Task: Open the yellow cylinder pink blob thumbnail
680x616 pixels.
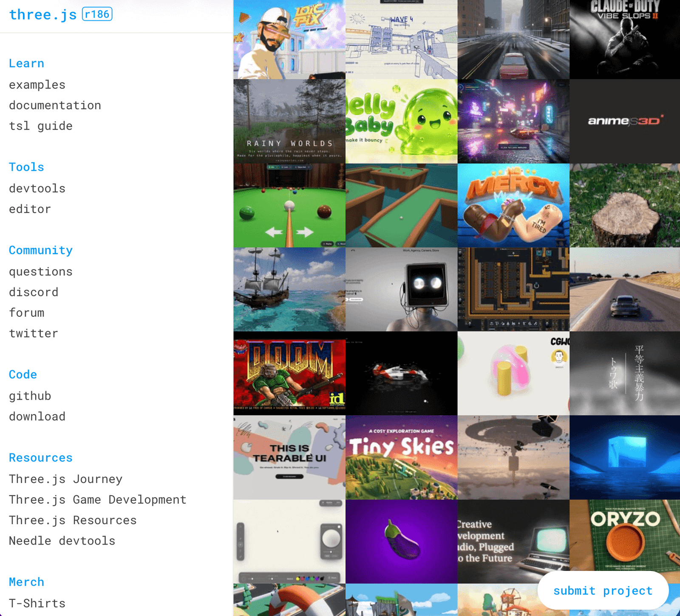Action: click(x=513, y=373)
